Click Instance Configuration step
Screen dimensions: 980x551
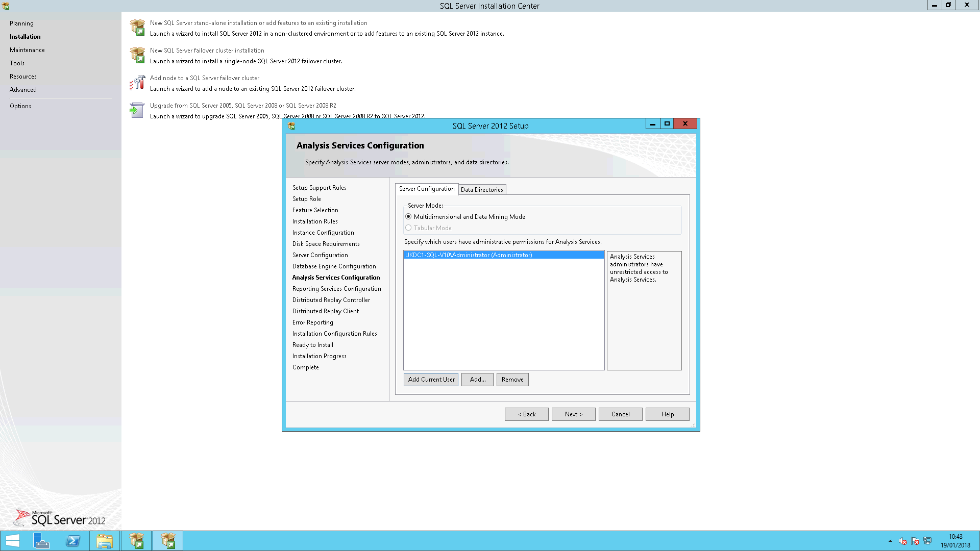click(323, 233)
